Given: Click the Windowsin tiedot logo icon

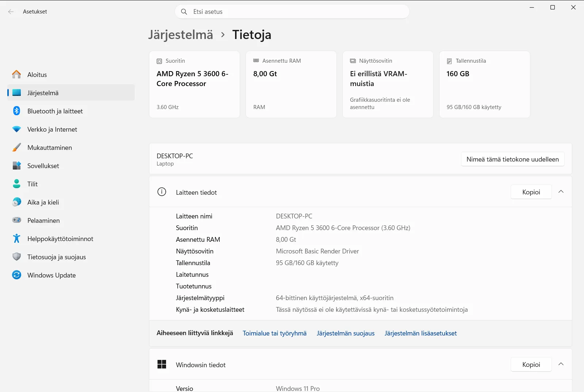Looking at the screenshot, I should (162, 364).
